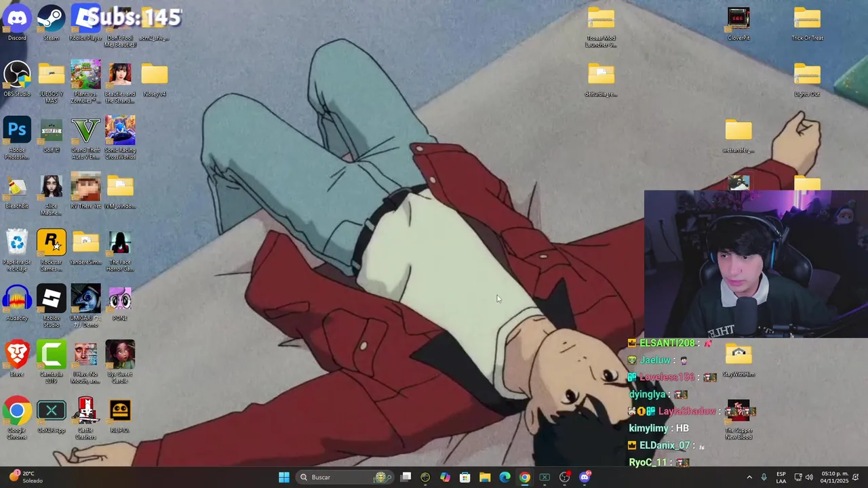
Task: Open the weather widget showing 20°C
Action: click(x=24, y=477)
